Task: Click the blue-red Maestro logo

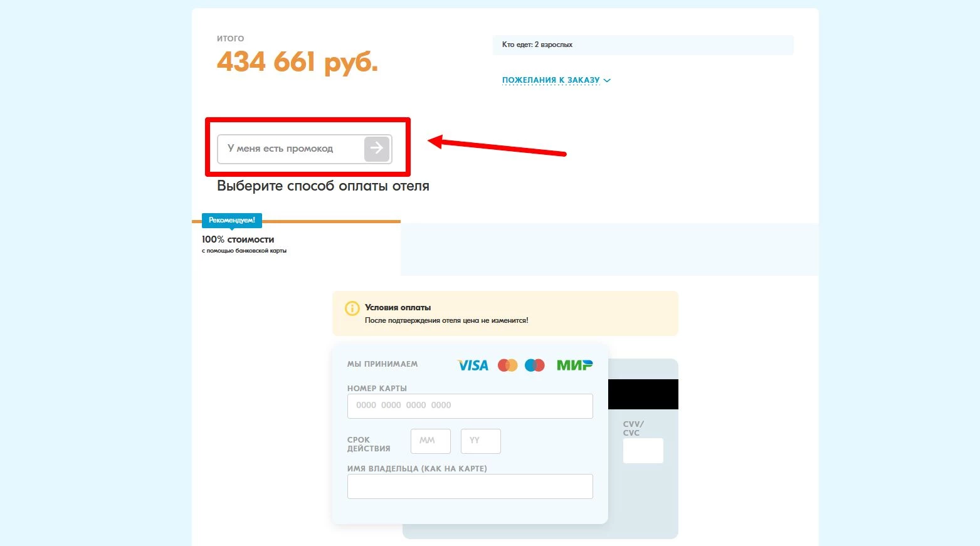Action: click(x=535, y=365)
